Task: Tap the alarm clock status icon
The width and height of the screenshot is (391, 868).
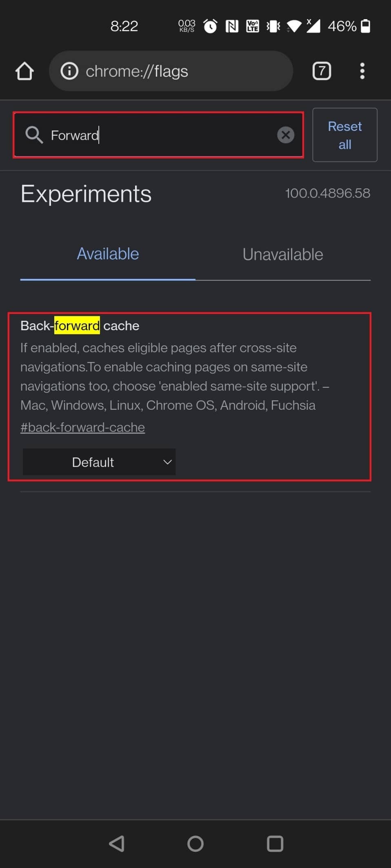Action: (x=210, y=26)
